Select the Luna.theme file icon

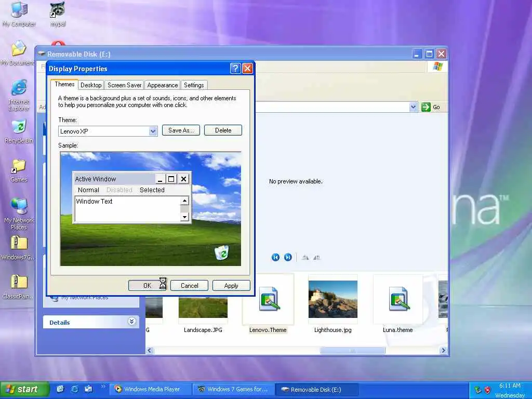tap(398, 299)
